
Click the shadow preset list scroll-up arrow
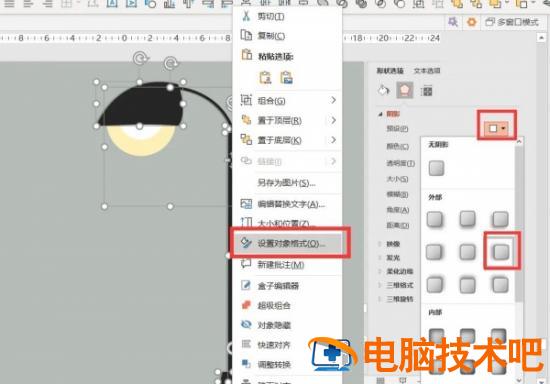point(519,142)
